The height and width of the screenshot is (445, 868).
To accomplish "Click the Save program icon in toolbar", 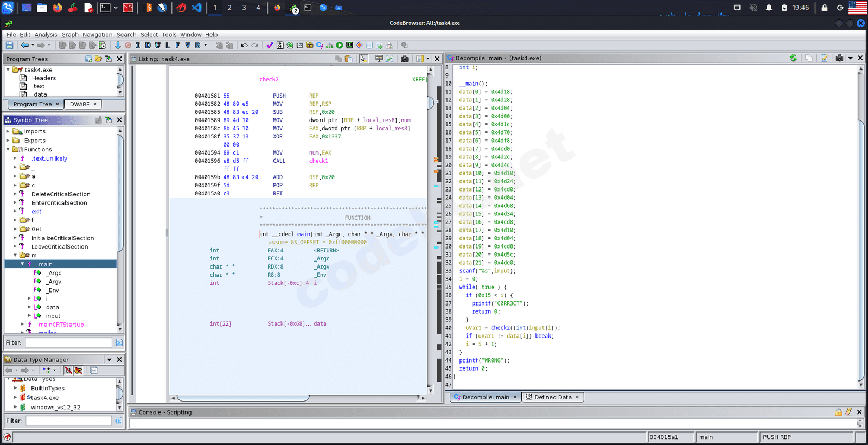I will tap(9, 46).
